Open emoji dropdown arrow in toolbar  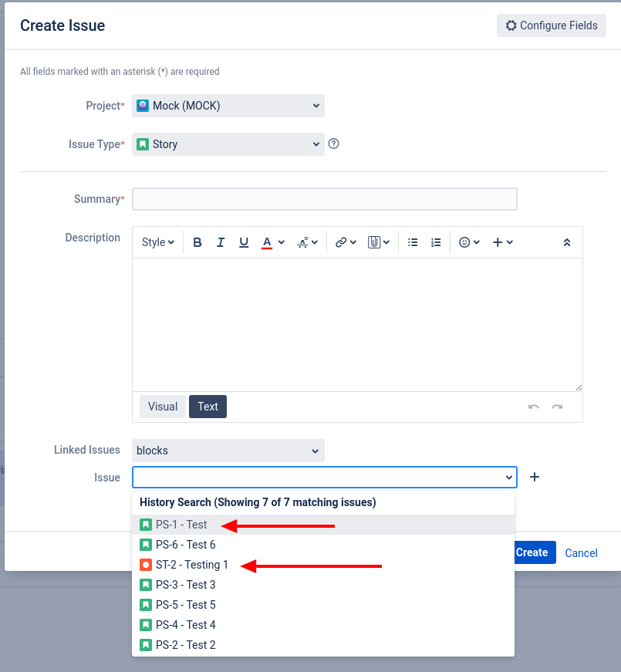coord(477,242)
